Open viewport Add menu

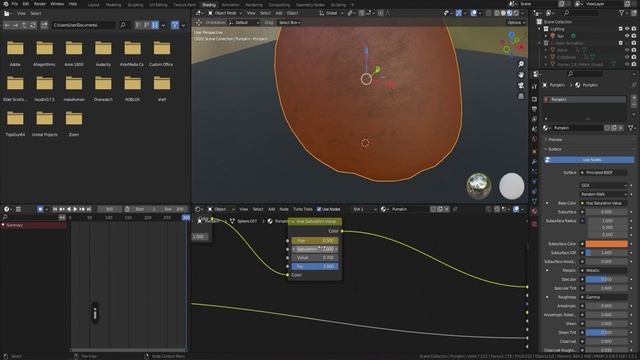point(279,13)
